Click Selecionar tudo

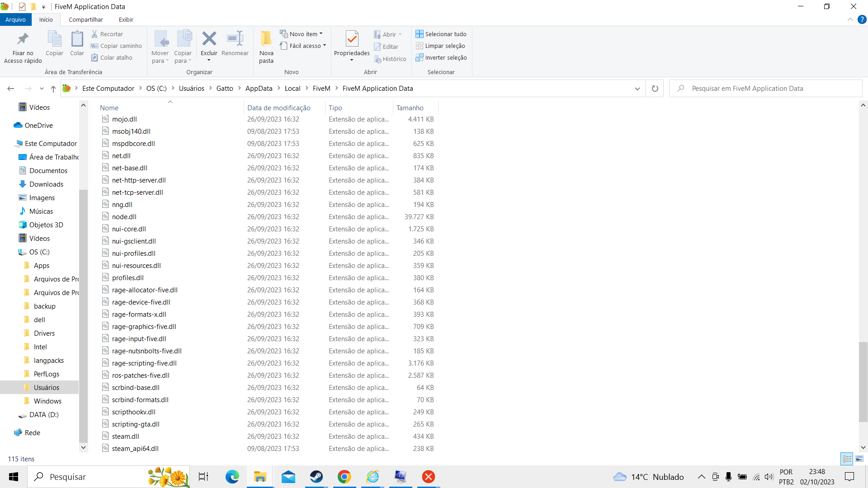441,34
